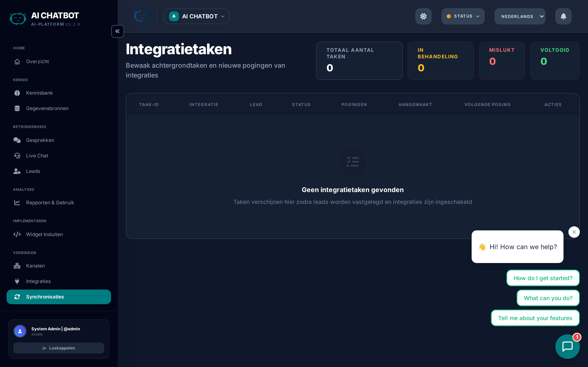Go to Leads in sidebar
588x367 pixels.
(x=33, y=171)
